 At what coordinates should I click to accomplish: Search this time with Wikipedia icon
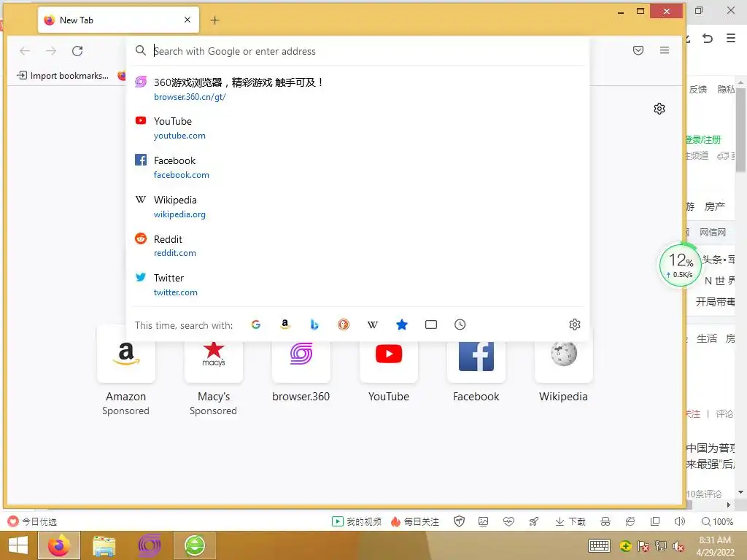coord(373,324)
